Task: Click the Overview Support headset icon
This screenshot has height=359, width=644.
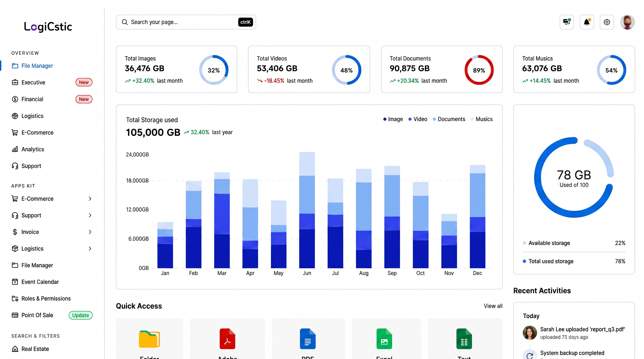Action: pyautogui.click(x=15, y=166)
